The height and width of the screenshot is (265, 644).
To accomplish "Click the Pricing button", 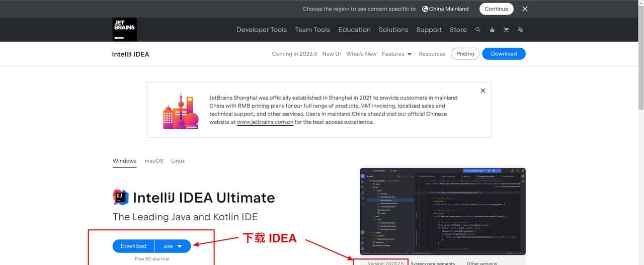I will (x=465, y=54).
